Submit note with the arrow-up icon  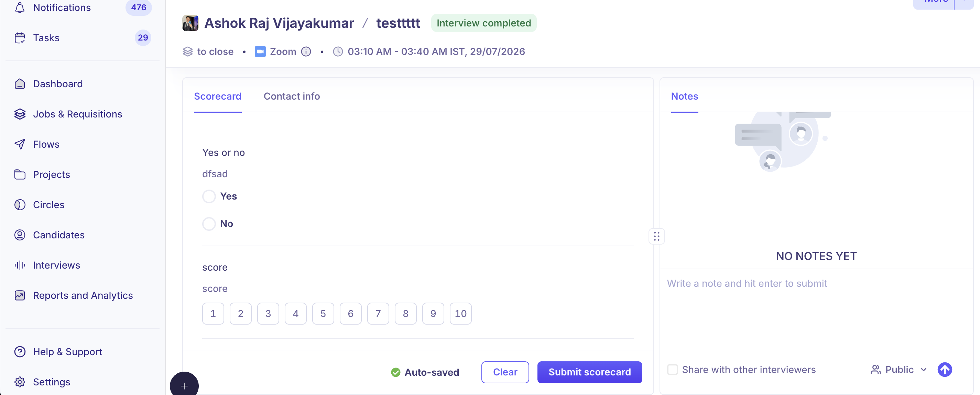[x=944, y=370]
